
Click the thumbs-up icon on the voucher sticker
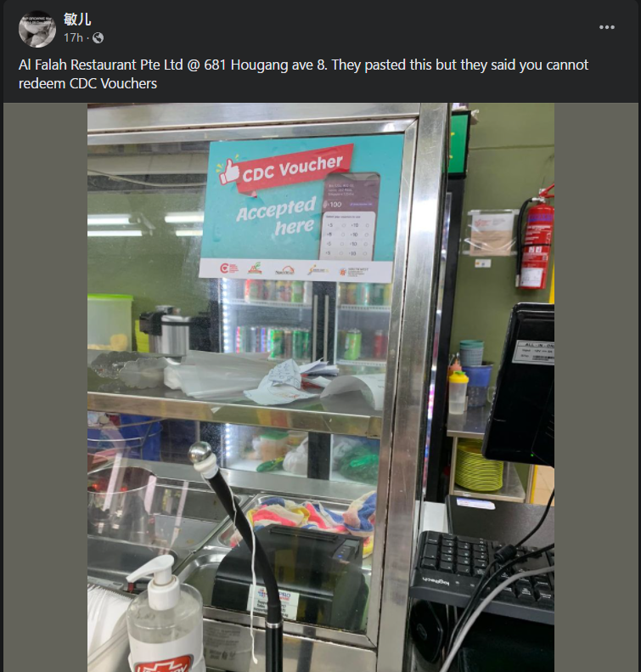click(229, 172)
